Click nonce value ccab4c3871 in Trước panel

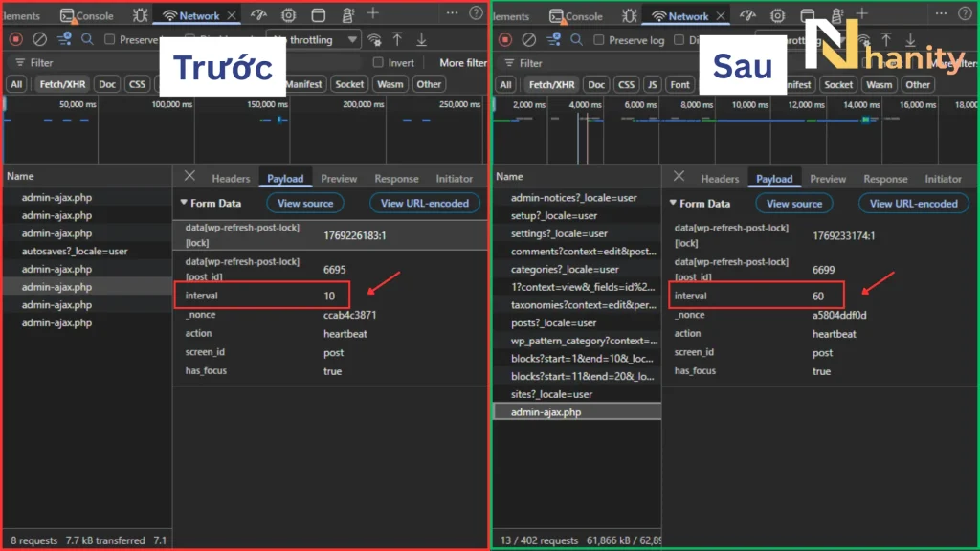[349, 315]
